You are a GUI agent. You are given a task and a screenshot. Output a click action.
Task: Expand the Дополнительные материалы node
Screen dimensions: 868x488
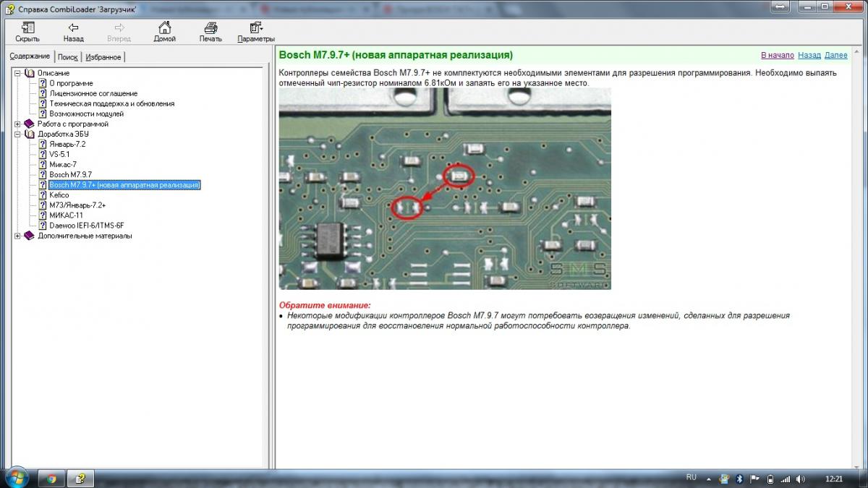(x=17, y=235)
